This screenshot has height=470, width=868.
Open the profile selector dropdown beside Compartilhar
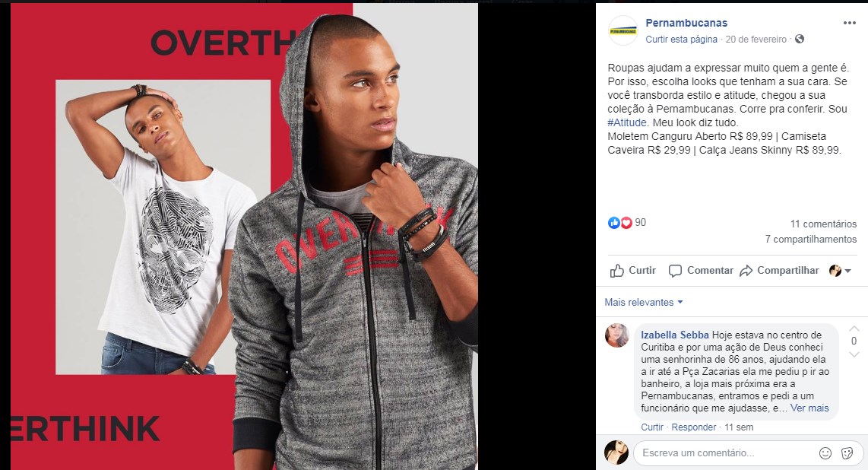[x=840, y=271]
